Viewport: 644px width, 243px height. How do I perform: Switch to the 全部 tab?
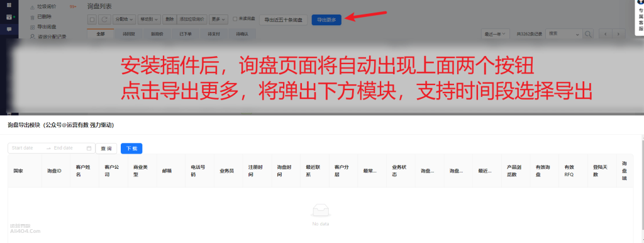pos(101,34)
